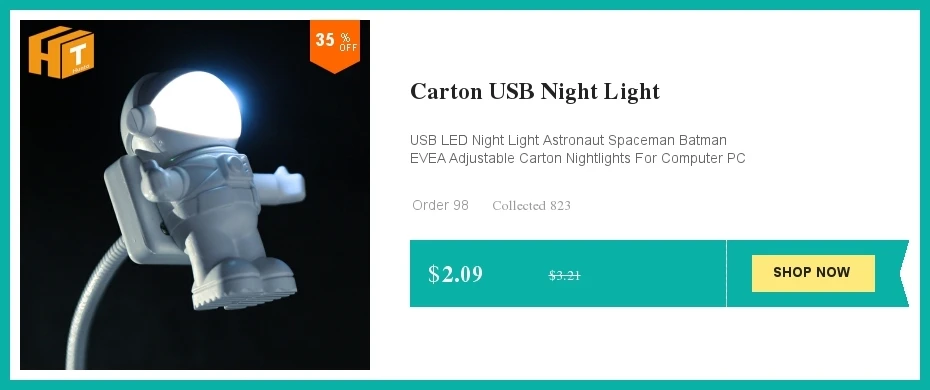Click the teal price banner background
930x390 pixels.
(567, 273)
